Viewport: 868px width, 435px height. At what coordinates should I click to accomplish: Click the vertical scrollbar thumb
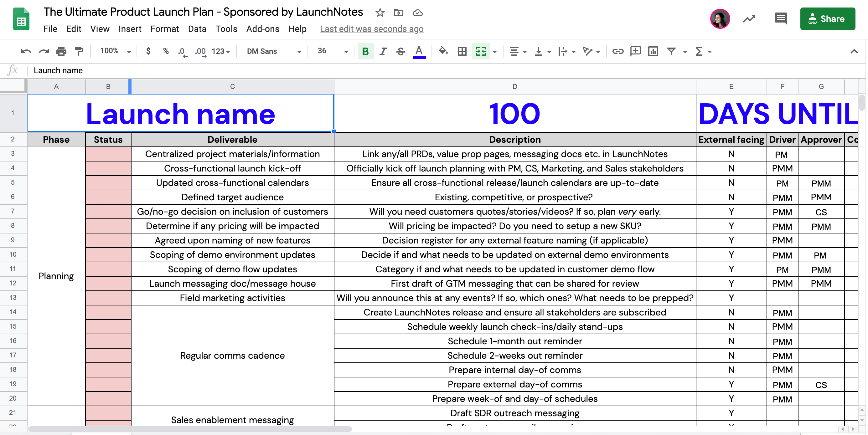(x=862, y=103)
